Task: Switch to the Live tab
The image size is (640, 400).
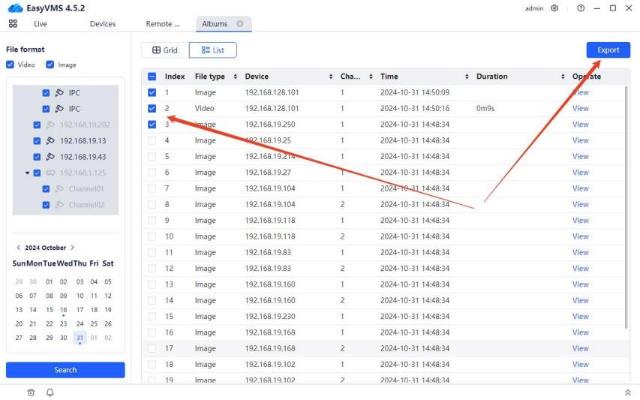Action: [x=40, y=23]
